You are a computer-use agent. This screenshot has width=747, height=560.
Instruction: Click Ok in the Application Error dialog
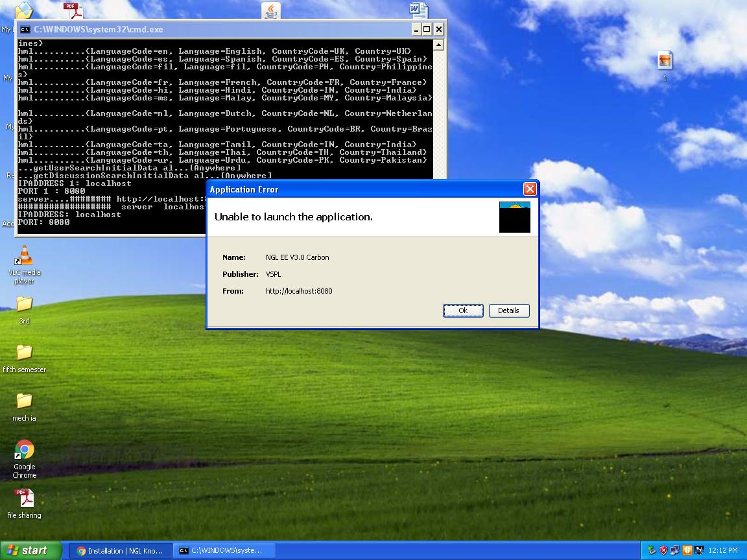pos(463,310)
